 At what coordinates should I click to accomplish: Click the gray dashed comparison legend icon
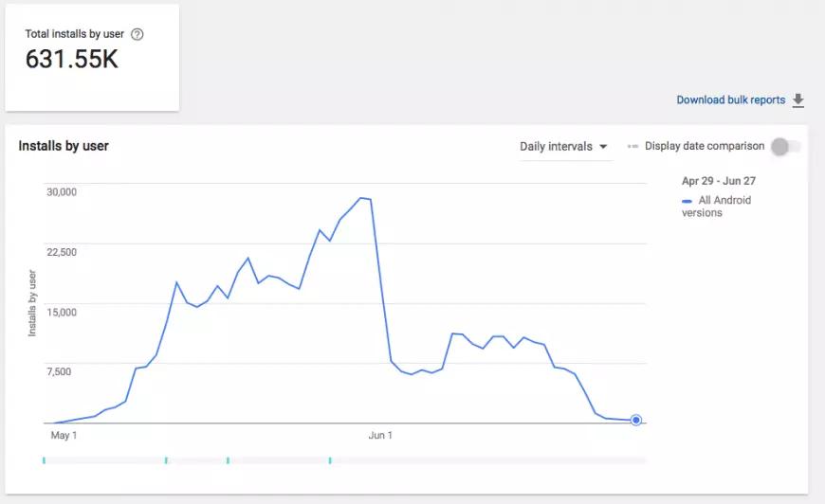(632, 147)
